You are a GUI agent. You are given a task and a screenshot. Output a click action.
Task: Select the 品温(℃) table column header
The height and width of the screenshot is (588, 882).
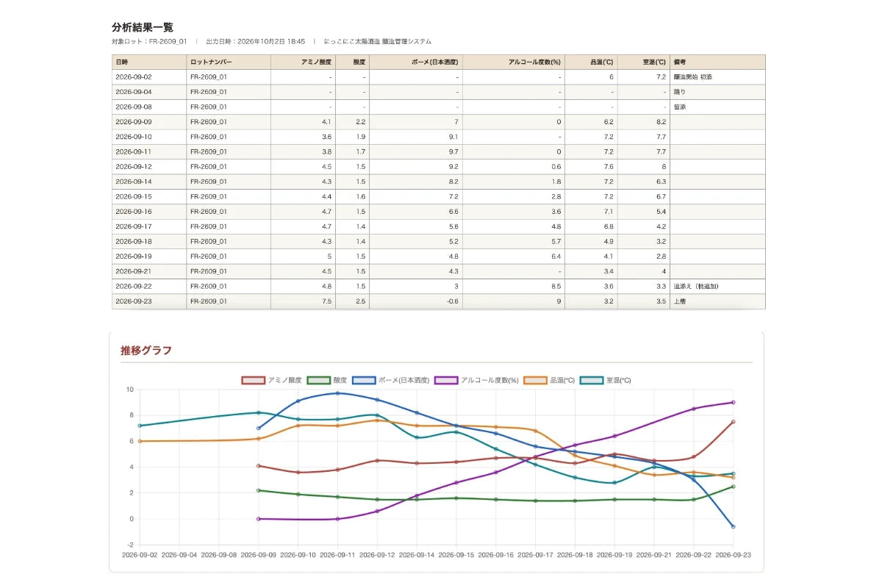click(x=592, y=62)
